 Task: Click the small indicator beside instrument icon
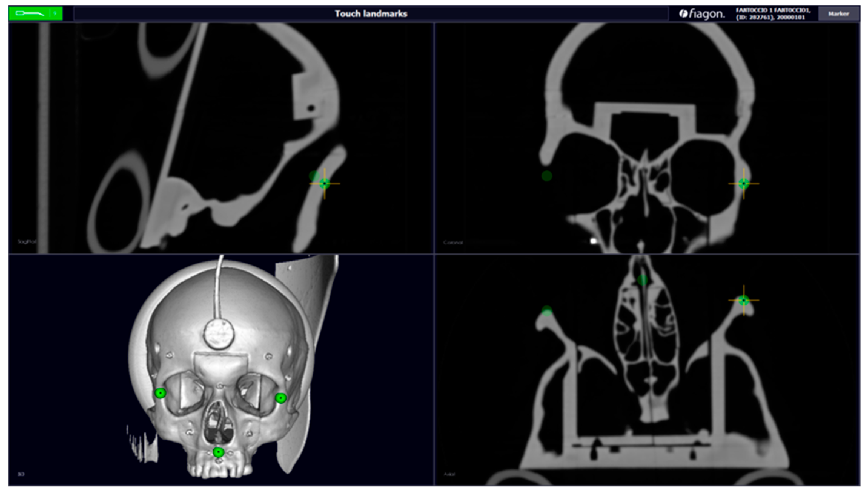[55, 14]
